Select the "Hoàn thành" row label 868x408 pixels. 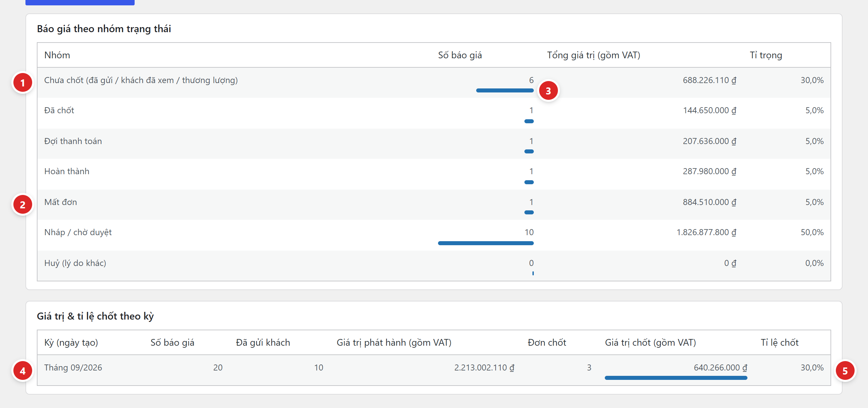tap(67, 171)
